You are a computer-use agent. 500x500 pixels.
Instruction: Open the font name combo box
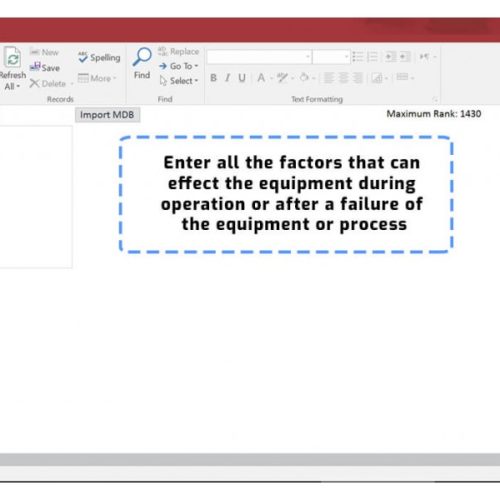pyautogui.click(x=259, y=57)
